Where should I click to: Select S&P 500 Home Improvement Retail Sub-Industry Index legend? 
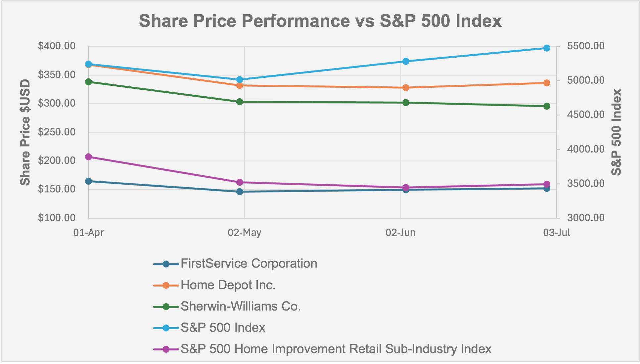pyautogui.click(x=336, y=349)
